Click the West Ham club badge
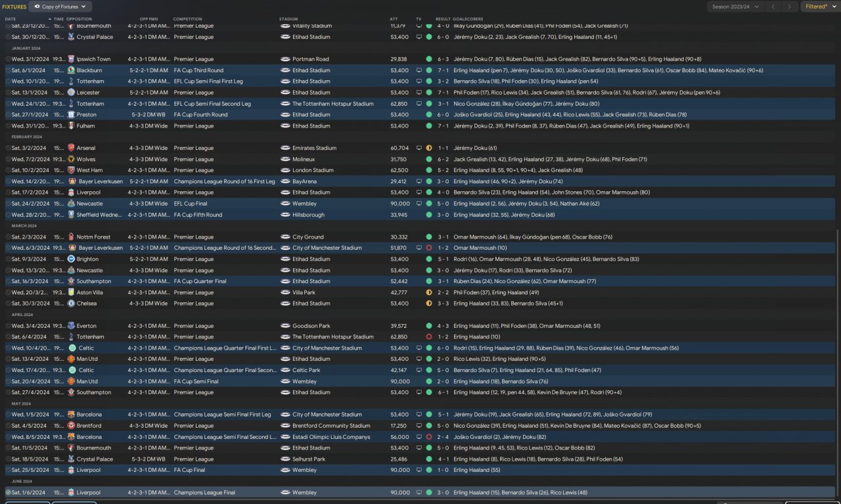This screenshot has width=841, height=504. [x=72, y=171]
